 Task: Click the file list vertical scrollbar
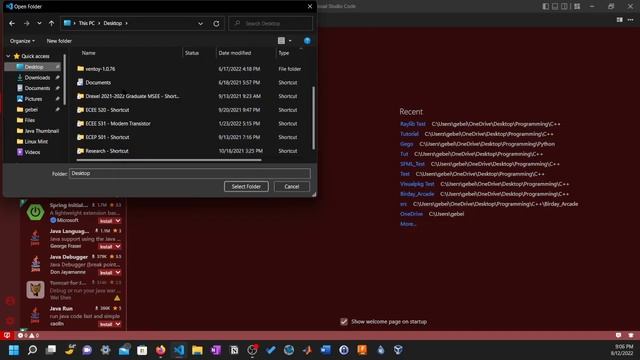(x=313, y=118)
